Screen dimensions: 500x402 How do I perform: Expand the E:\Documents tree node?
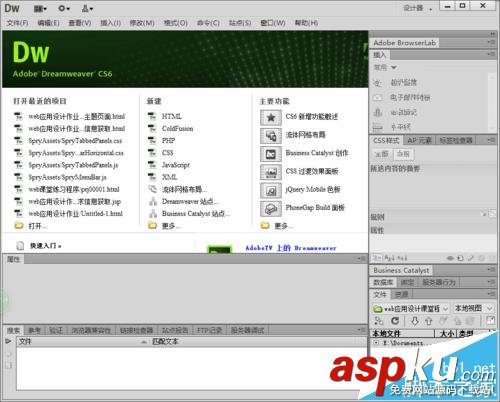376,343
